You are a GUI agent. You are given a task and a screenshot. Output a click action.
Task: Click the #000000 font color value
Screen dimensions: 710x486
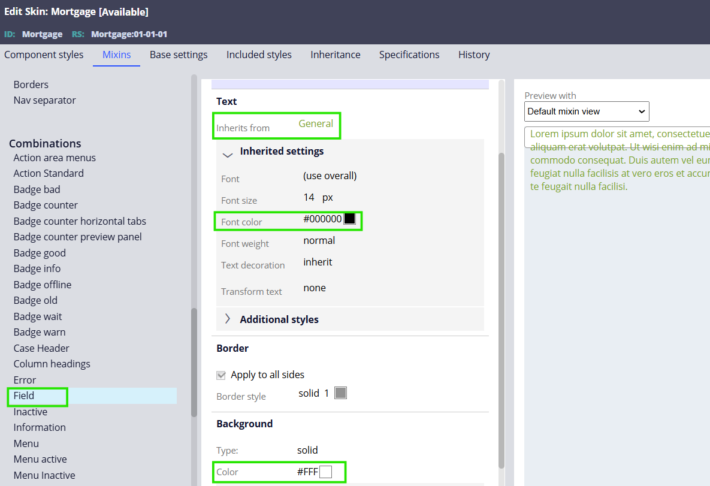[x=322, y=219]
